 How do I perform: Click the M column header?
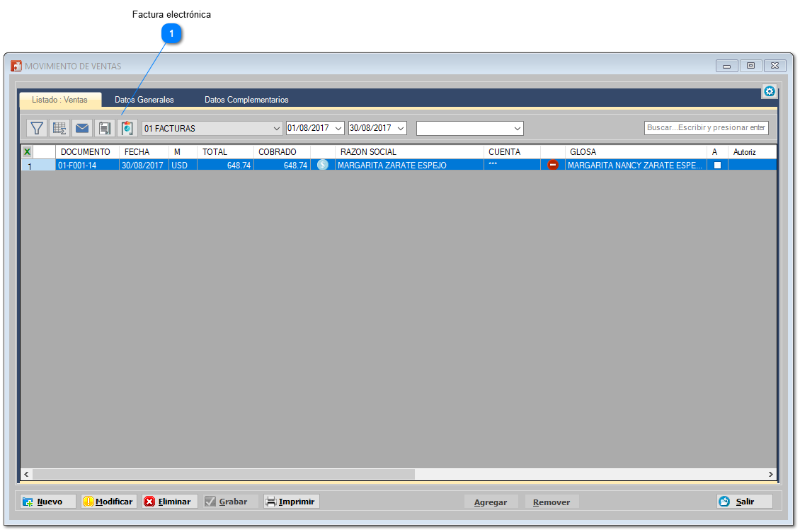(183, 151)
